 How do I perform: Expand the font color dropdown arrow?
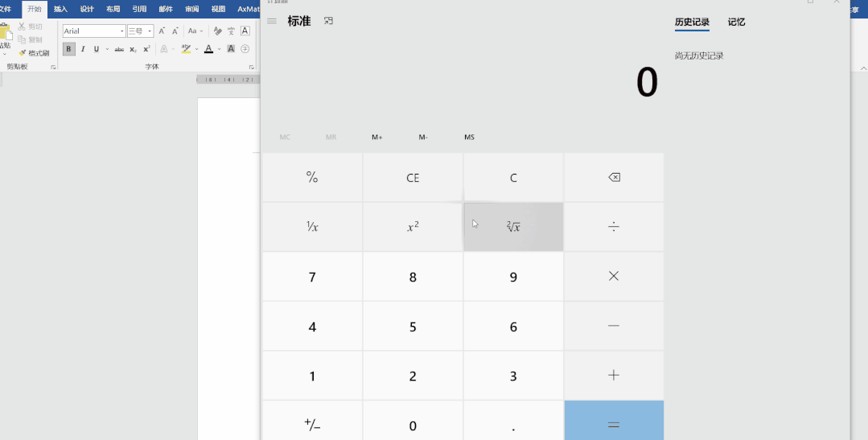pos(220,49)
